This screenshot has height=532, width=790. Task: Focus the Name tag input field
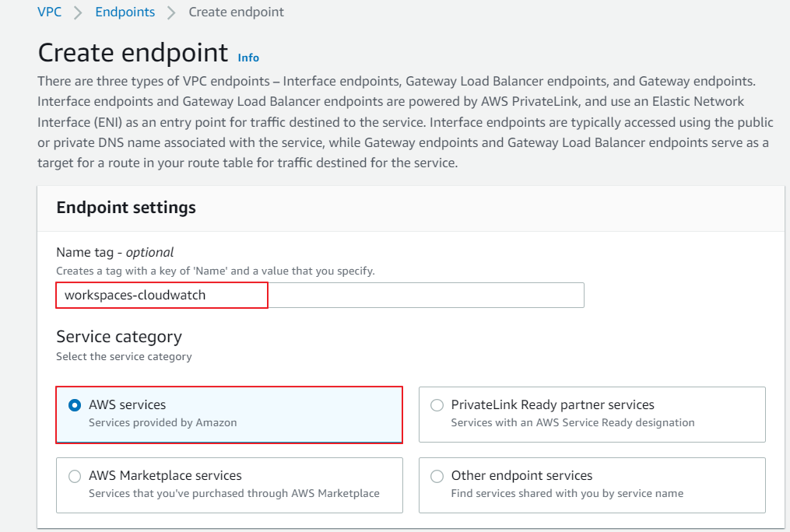(320, 296)
